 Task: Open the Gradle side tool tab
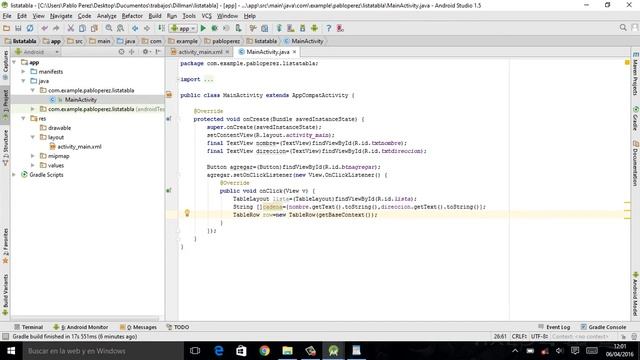pos(636,118)
